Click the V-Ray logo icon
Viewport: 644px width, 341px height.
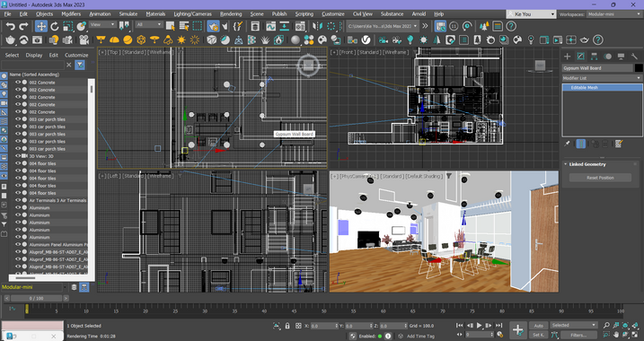click(x=366, y=39)
